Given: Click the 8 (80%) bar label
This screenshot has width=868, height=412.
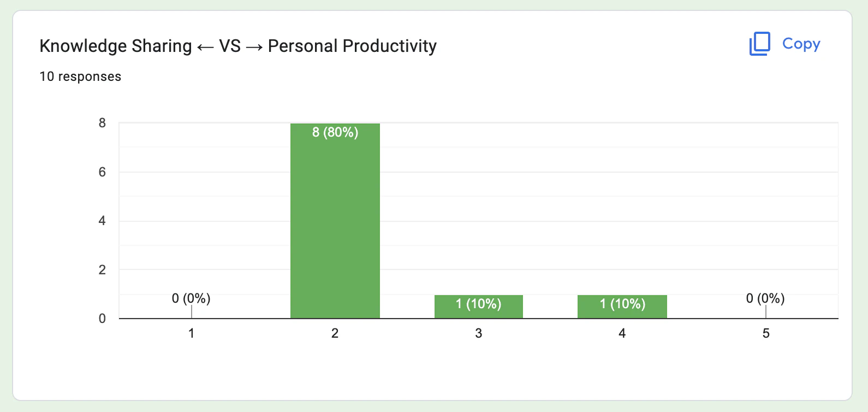Looking at the screenshot, I should [335, 132].
